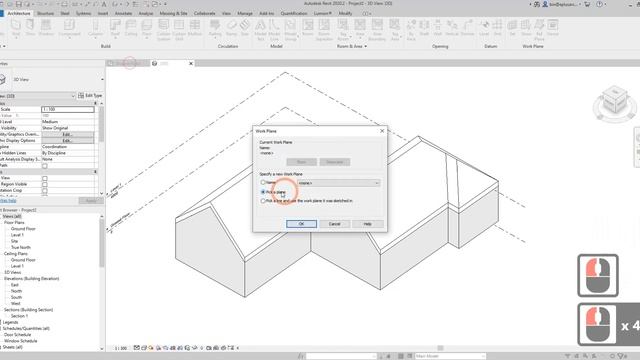Select the Door Schedule item
640x360 pixels.
[18, 335]
